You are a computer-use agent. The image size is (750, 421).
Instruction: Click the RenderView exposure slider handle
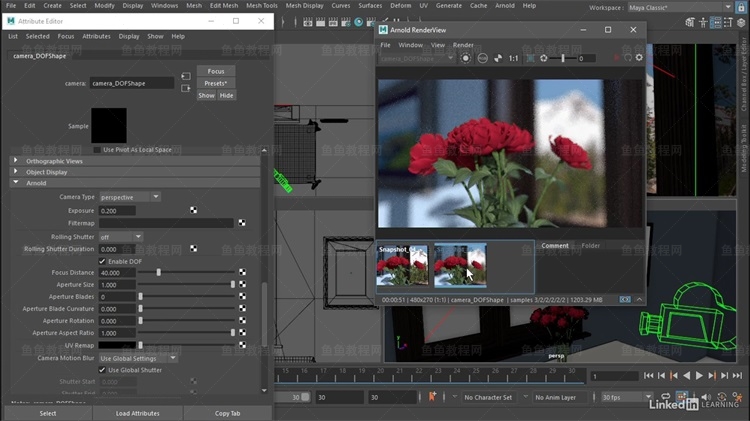(562, 58)
